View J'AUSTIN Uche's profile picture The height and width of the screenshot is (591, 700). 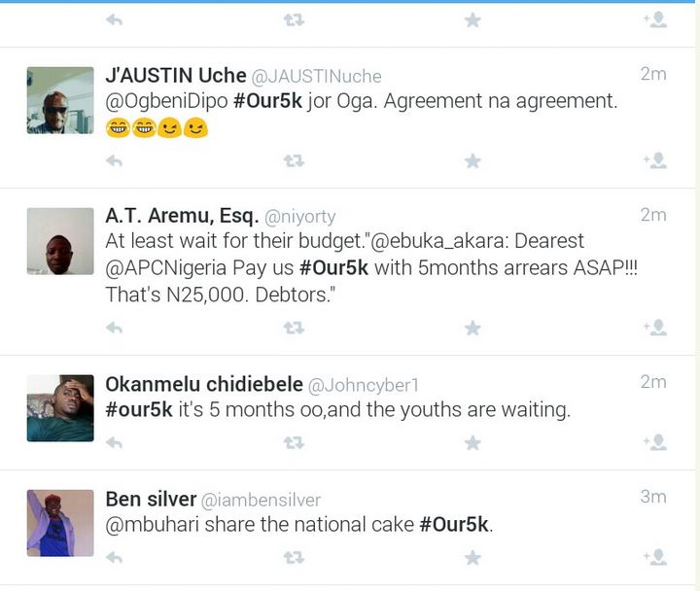point(60,100)
